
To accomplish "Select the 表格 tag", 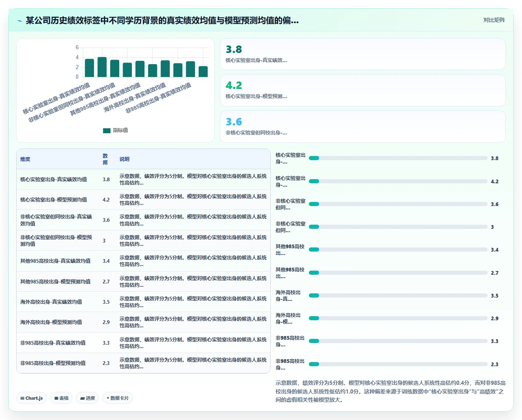I will pos(61,398).
